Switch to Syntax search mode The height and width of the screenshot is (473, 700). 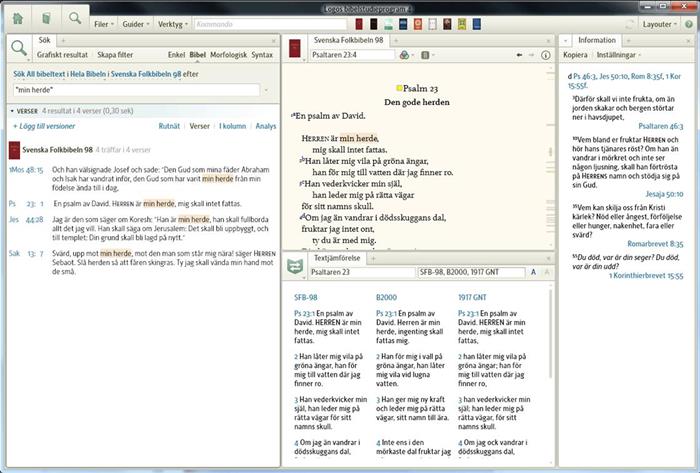pos(262,55)
